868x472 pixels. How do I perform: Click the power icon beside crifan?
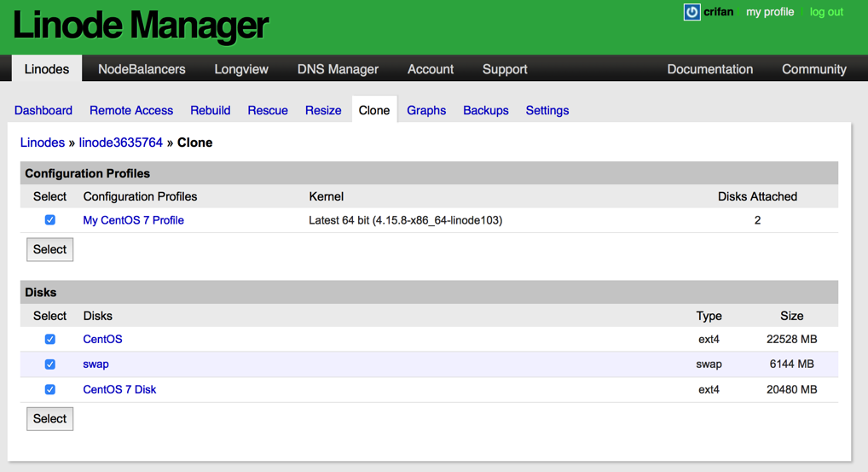point(692,12)
